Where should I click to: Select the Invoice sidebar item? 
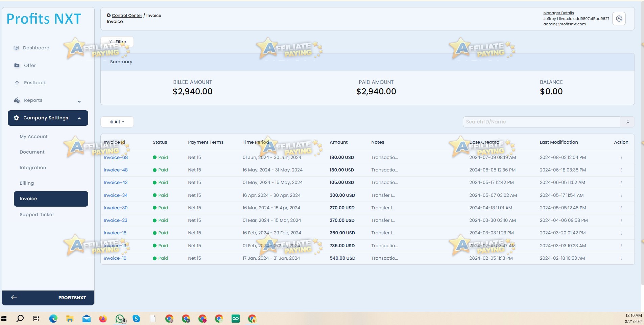coord(51,199)
